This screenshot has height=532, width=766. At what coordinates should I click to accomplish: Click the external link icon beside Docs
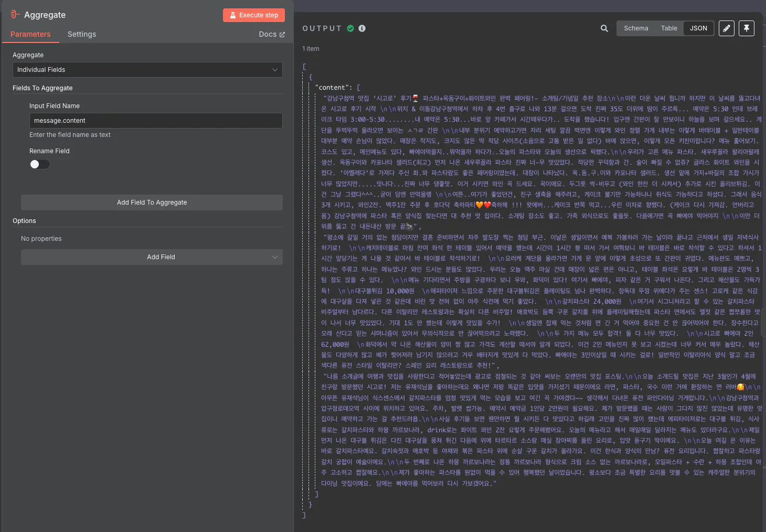282,35
